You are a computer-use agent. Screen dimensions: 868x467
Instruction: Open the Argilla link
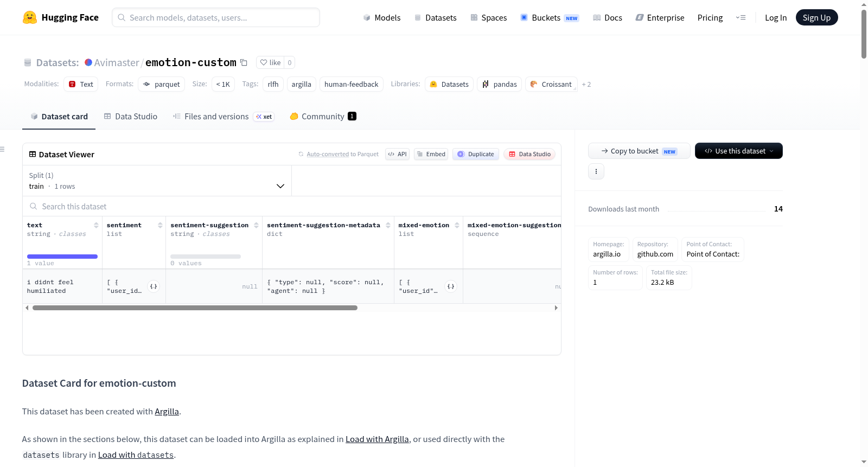pyautogui.click(x=167, y=412)
